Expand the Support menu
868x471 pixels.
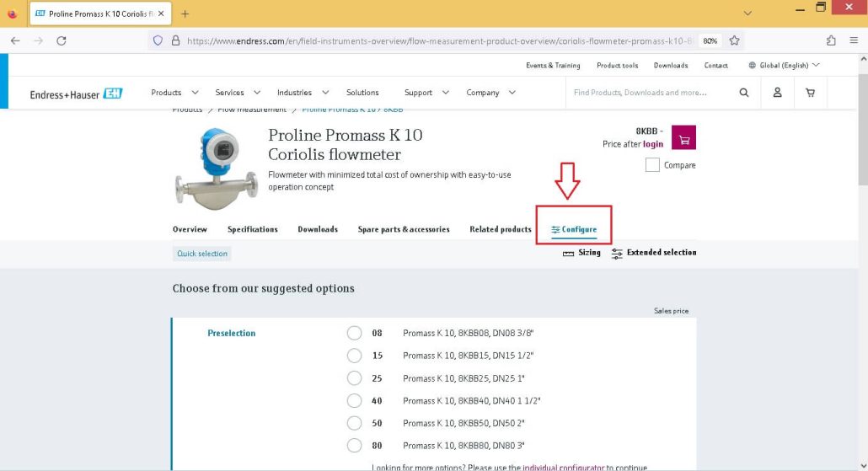point(426,93)
